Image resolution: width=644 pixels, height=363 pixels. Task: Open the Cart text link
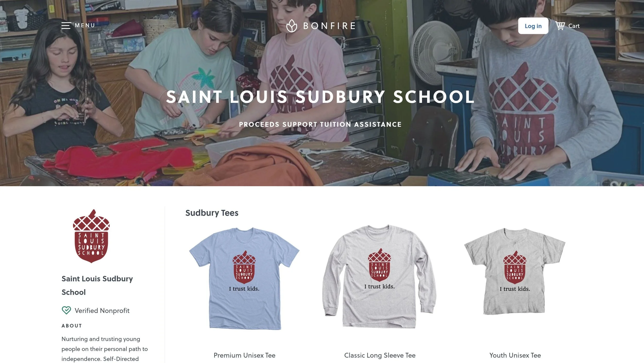tap(574, 26)
